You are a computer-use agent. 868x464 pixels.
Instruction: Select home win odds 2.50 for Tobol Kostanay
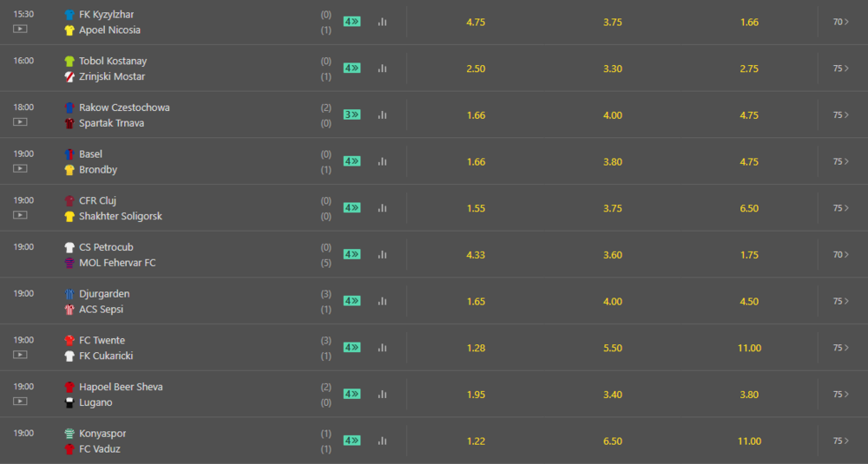(x=476, y=69)
